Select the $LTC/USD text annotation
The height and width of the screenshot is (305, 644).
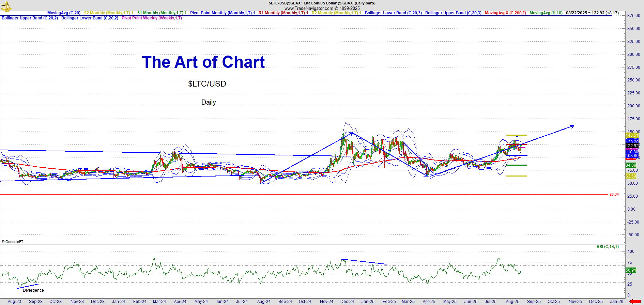(x=207, y=84)
